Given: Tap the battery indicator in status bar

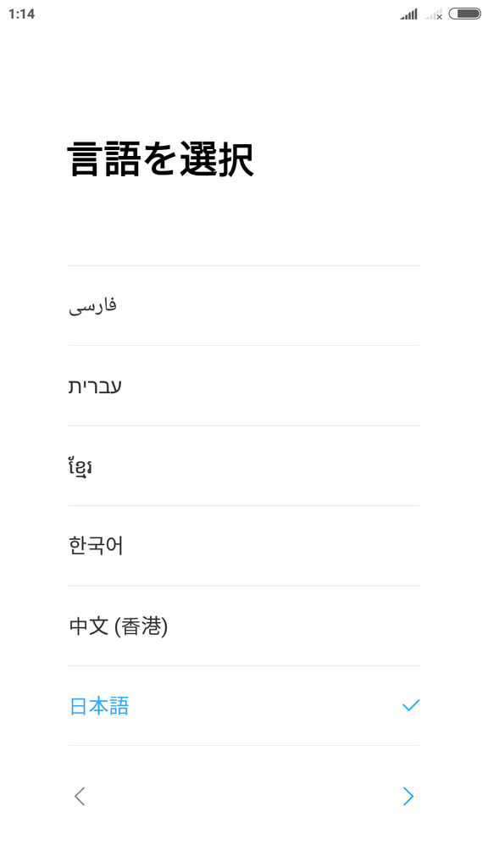Looking at the screenshot, I should coord(465,14).
